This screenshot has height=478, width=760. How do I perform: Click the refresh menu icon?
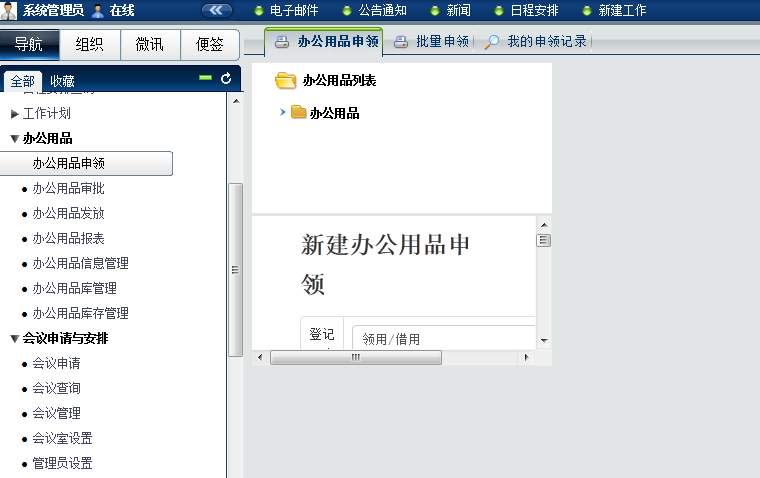pyautogui.click(x=226, y=78)
